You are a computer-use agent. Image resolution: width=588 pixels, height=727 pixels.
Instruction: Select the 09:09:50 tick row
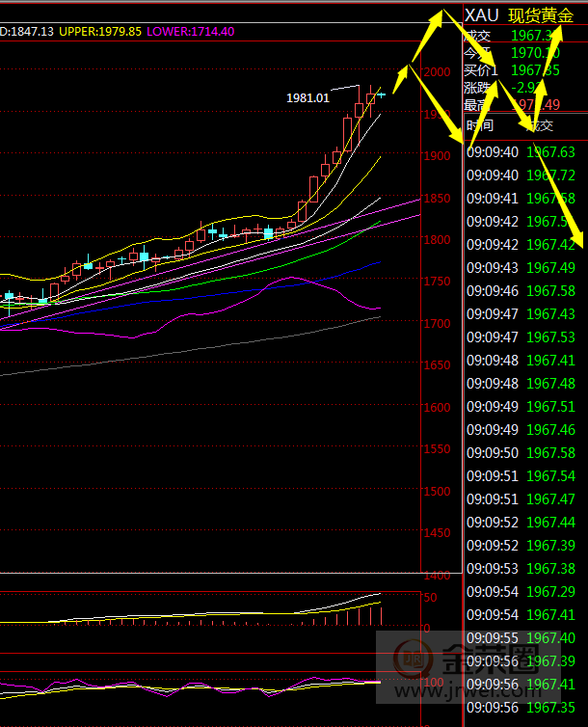(x=521, y=453)
